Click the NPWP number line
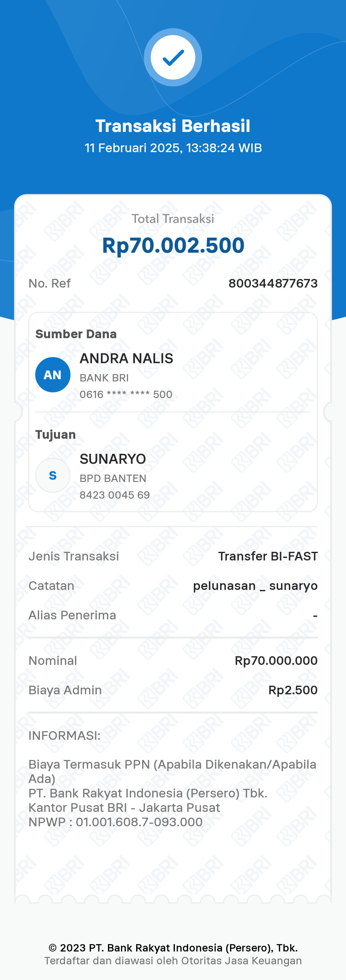Screen dimensions: 346x980 115,822
